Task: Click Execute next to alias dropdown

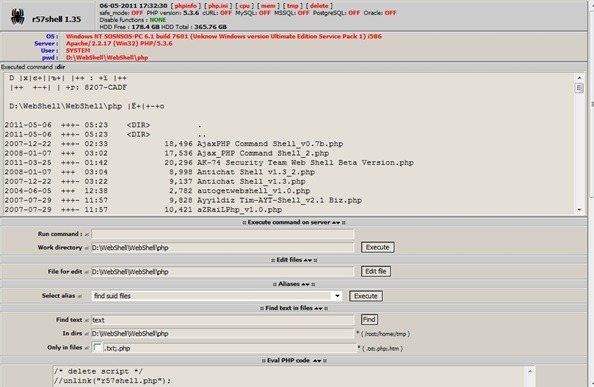Action: coord(366,296)
